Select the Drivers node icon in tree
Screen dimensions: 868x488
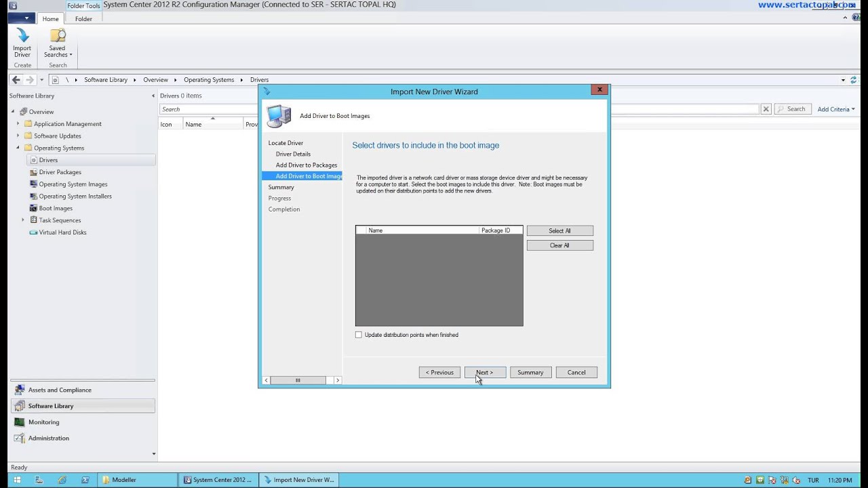pos(34,160)
